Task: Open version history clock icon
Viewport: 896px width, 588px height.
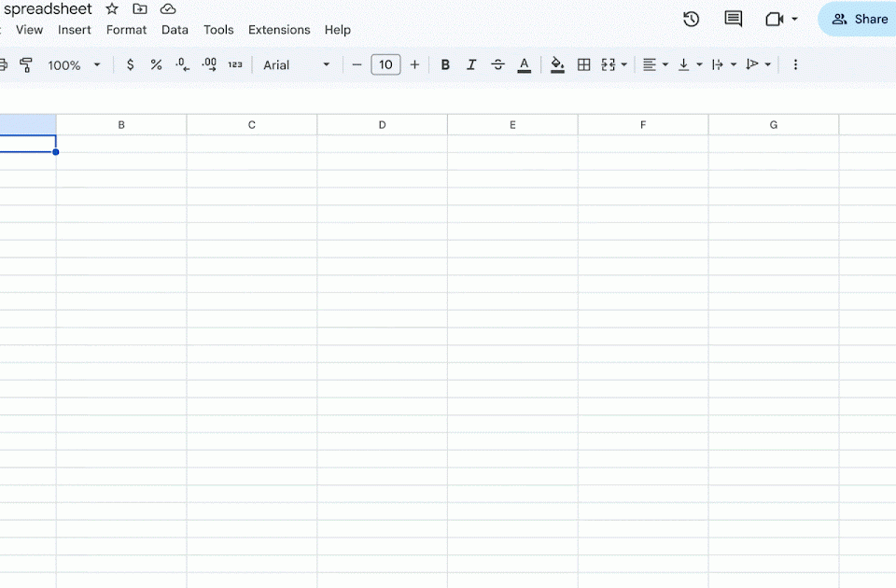Action: click(691, 20)
